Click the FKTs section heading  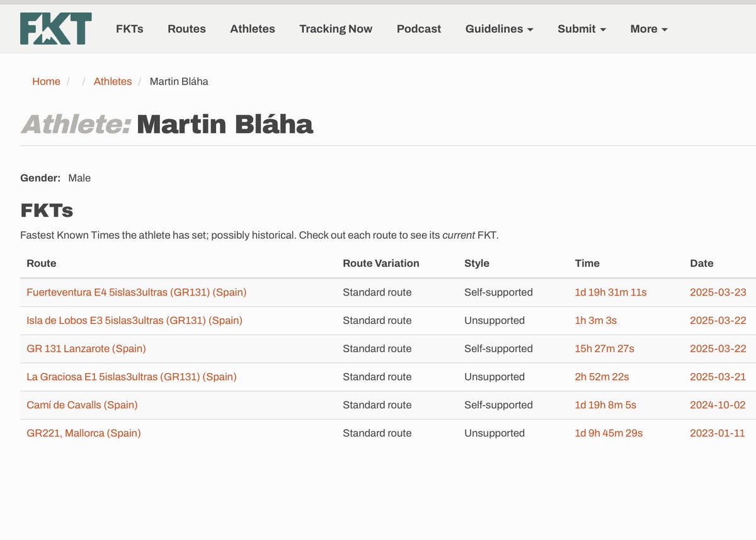point(47,210)
